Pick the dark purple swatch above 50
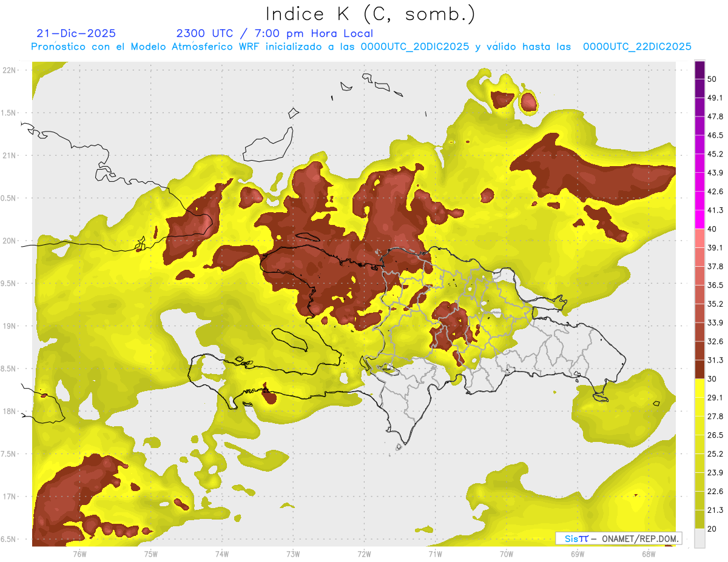728x562 pixels. point(699,70)
